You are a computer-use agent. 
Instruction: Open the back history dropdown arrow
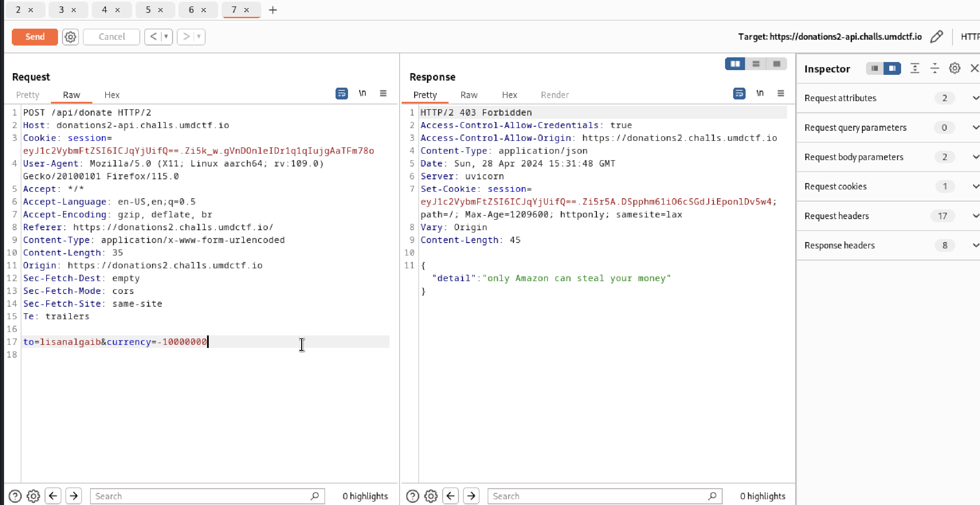[166, 37]
